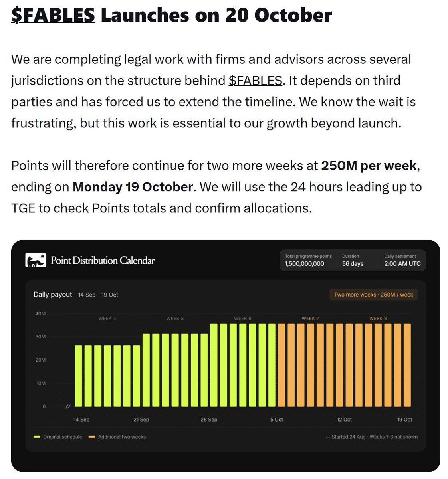The width and height of the screenshot is (448, 479).
Task: Open the $FABLES link in the first paragraph
Action: [x=256, y=81]
